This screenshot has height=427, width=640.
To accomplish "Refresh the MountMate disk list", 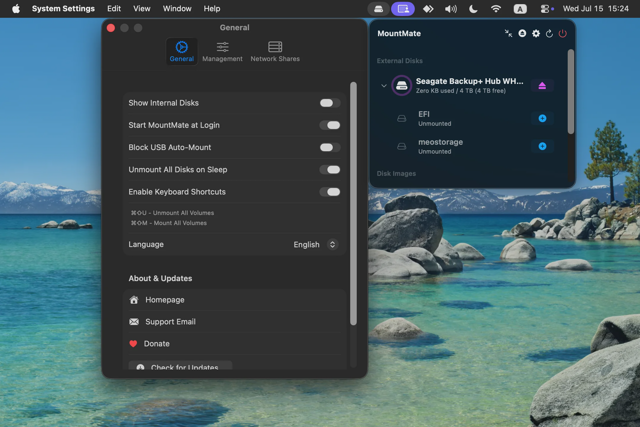I will (x=549, y=33).
